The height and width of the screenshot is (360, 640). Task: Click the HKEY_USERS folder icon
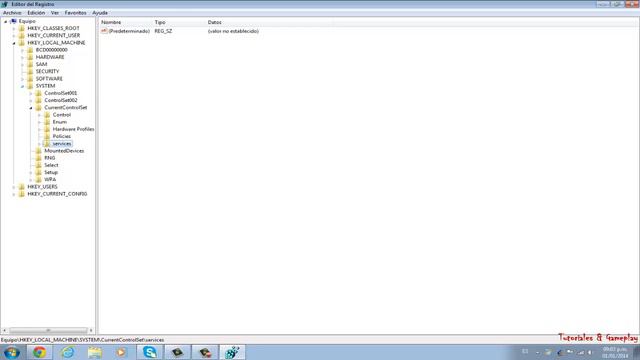(22, 187)
